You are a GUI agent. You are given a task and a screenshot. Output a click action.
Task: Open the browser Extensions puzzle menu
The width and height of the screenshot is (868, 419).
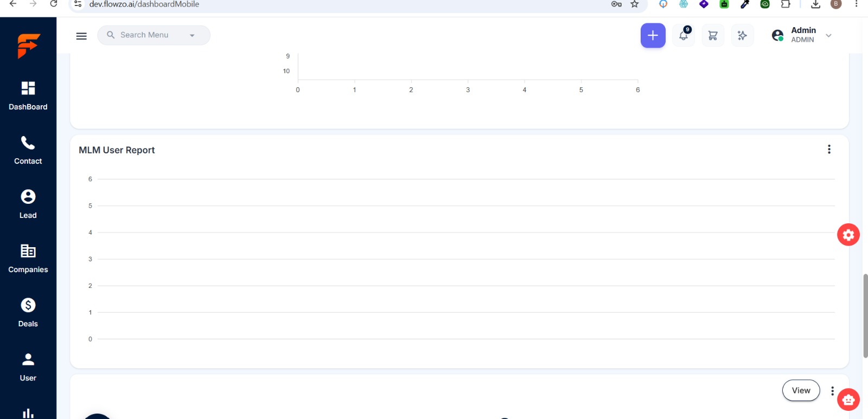click(786, 4)
